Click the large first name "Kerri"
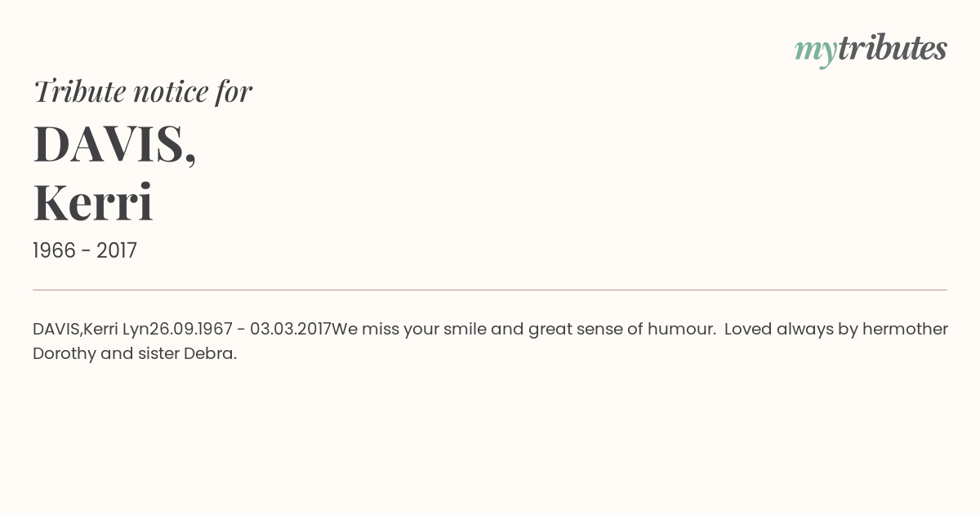The image size is (980, 514). pyautogui.click(x=93, y=203)
